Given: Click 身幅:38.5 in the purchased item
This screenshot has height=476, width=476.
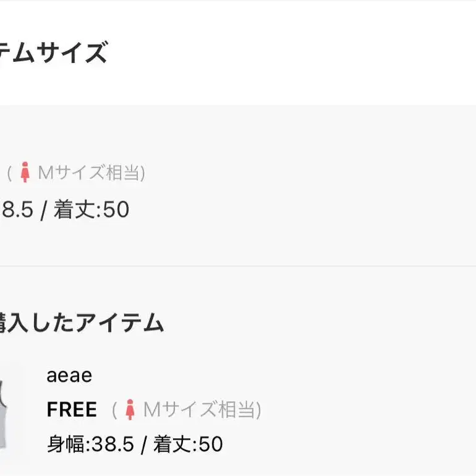Looking at the screenshot, I should point(90,444).
